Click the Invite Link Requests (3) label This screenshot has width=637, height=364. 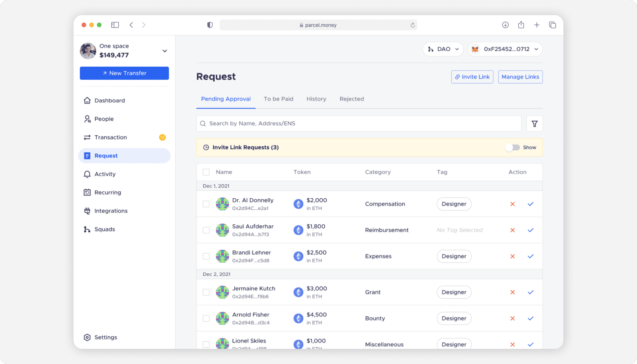[x=245, y=147]
